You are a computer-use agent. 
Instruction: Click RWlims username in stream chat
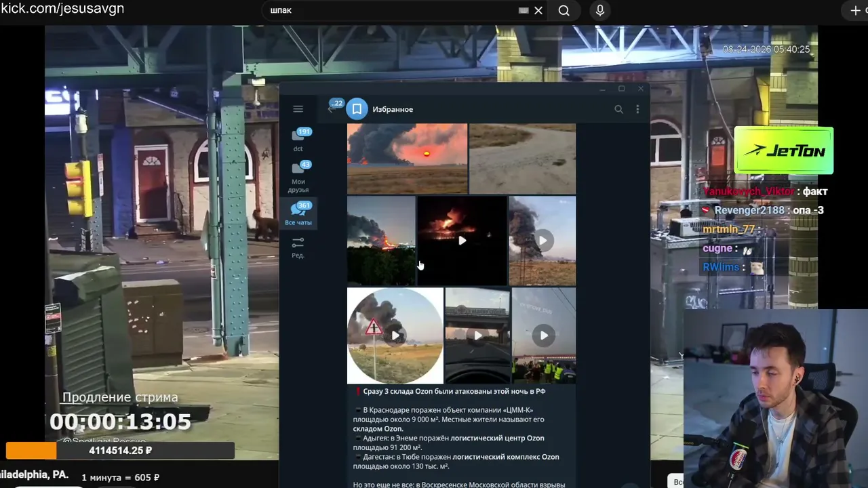pyautogui.click(x=721, y=267)
